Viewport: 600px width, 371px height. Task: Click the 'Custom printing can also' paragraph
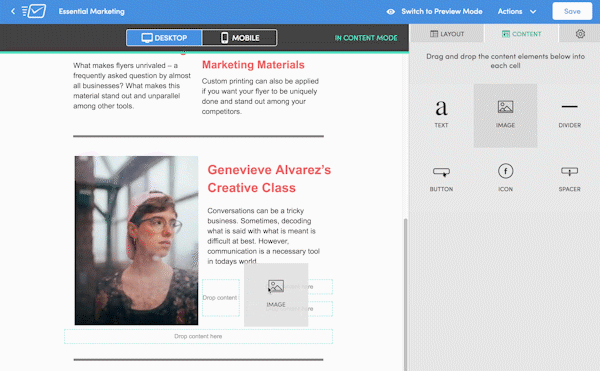(260, 96)
